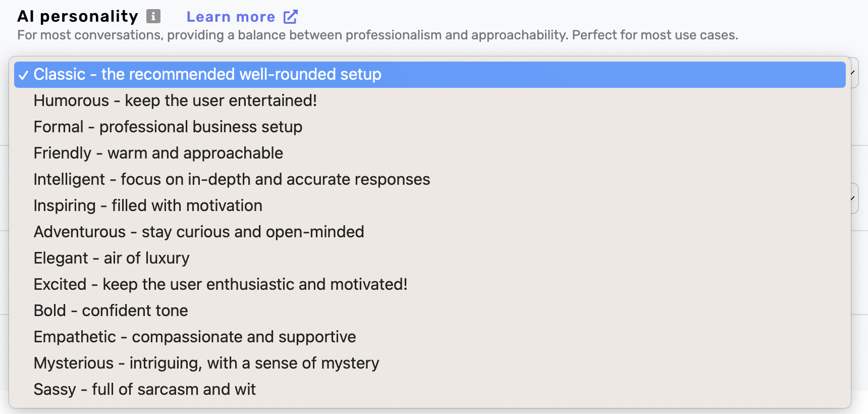The image size is (868, 414).
Task: Select the Classic recommended well-rounded setup
Action: pos(207,74)
